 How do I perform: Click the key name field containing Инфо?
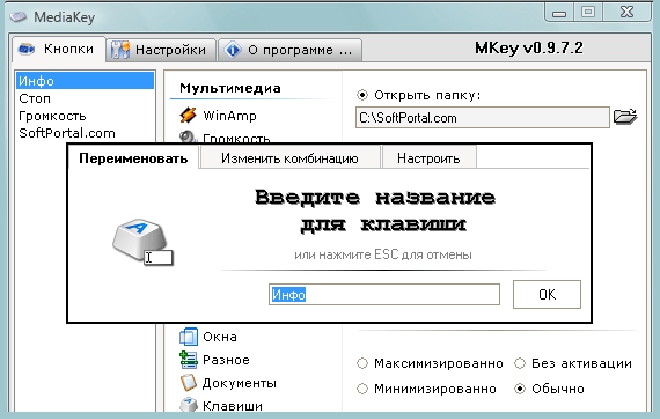384,295
